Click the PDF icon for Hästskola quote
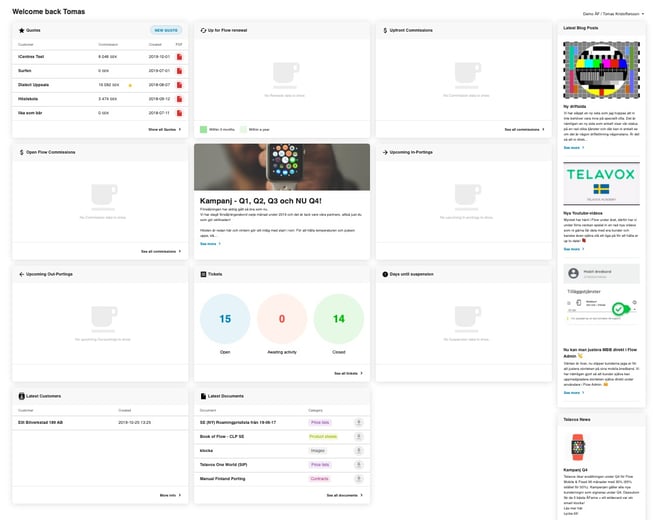Screen dimensions: 662x520 [x=179, y=99]
